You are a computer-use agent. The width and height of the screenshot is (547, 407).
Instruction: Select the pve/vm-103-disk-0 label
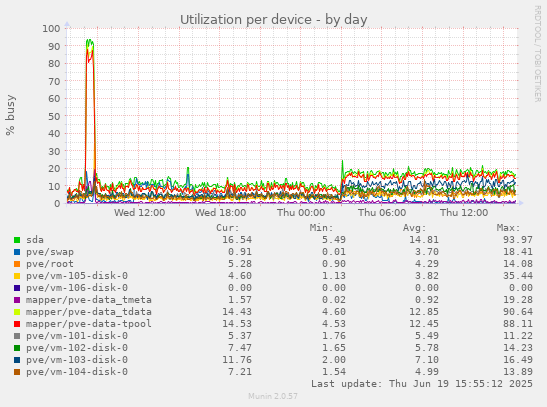(77, 360)
